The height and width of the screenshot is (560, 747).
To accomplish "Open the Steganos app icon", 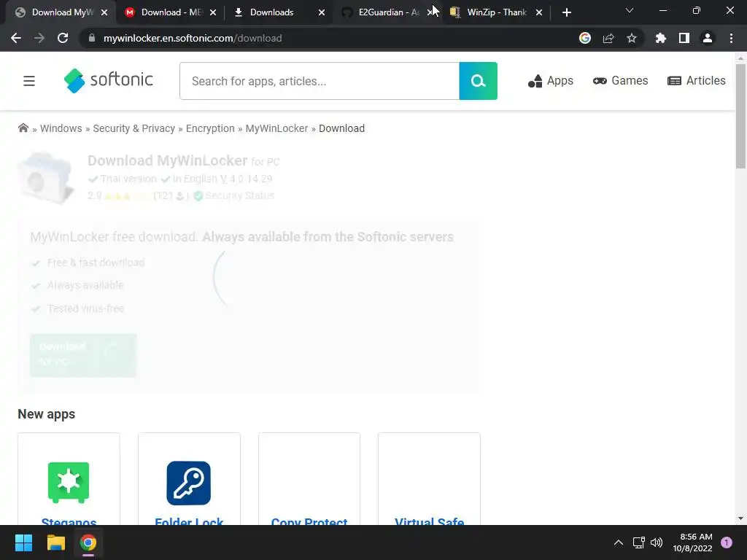I will (x=69, y=483).
